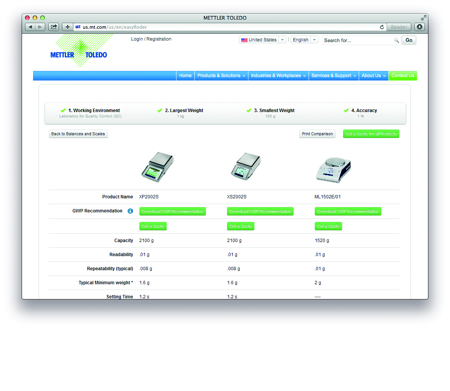
Task: Open the ML1502E/01 balance image
Action: tap(333, 169)
